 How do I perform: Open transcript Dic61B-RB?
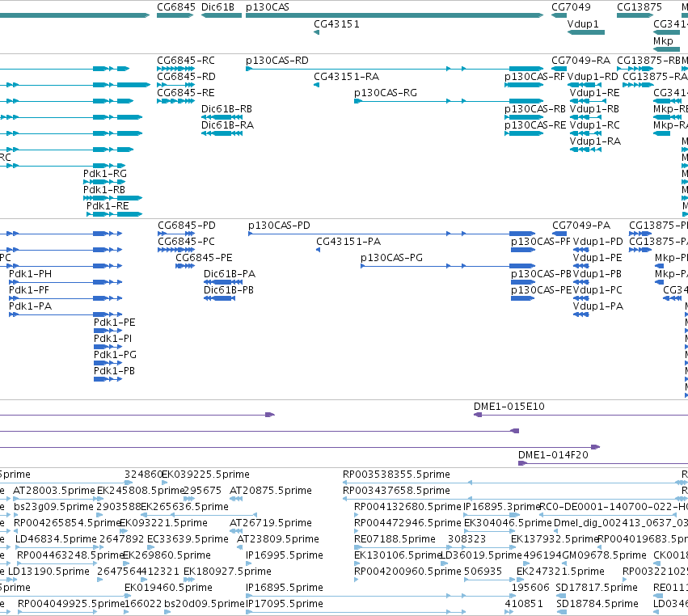[226, 109]
